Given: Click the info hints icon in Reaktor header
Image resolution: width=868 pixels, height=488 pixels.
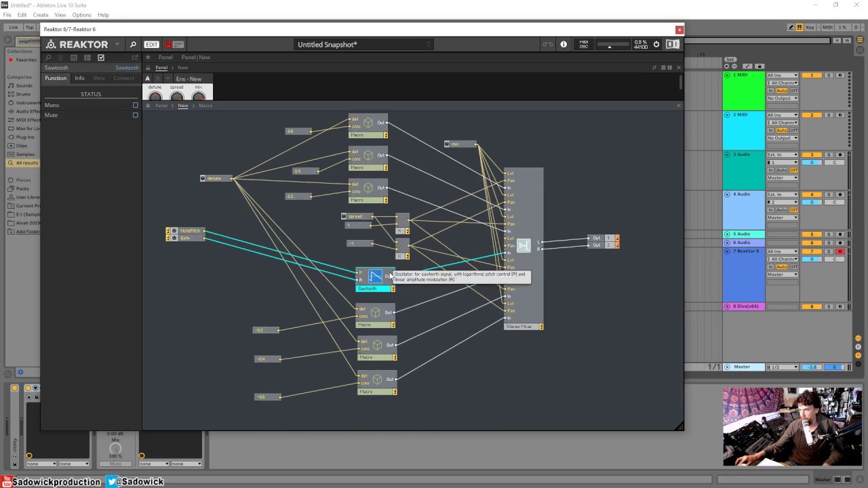Looking at the screenshot, I should (x=564, y=45).
